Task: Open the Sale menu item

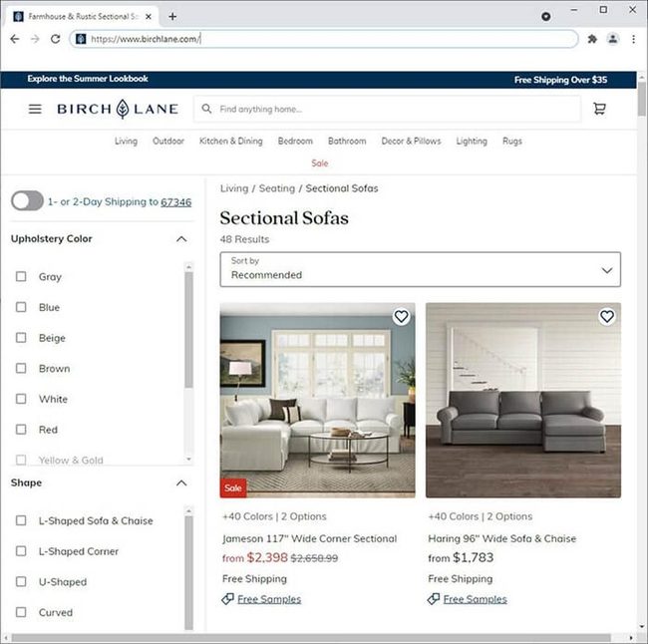Action: click(x=319, y=163)
